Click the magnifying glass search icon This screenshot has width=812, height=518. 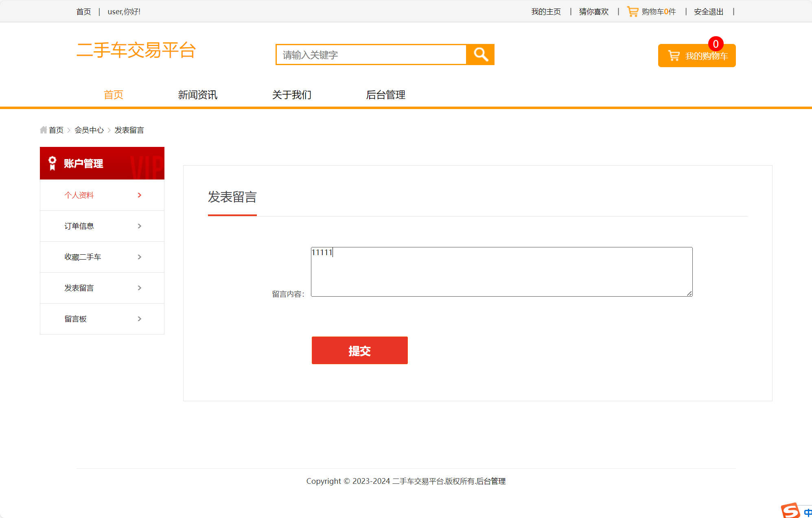[480, 54]
